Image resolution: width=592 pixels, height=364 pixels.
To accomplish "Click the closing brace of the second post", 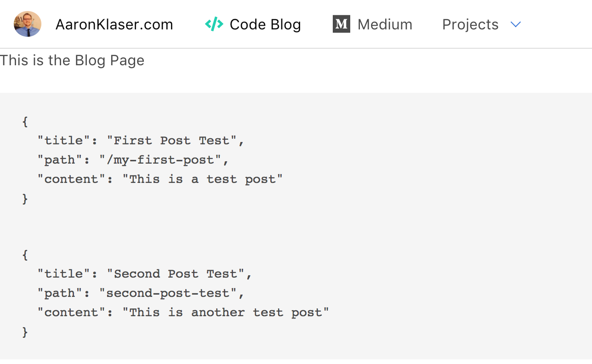I will point(25,332).
